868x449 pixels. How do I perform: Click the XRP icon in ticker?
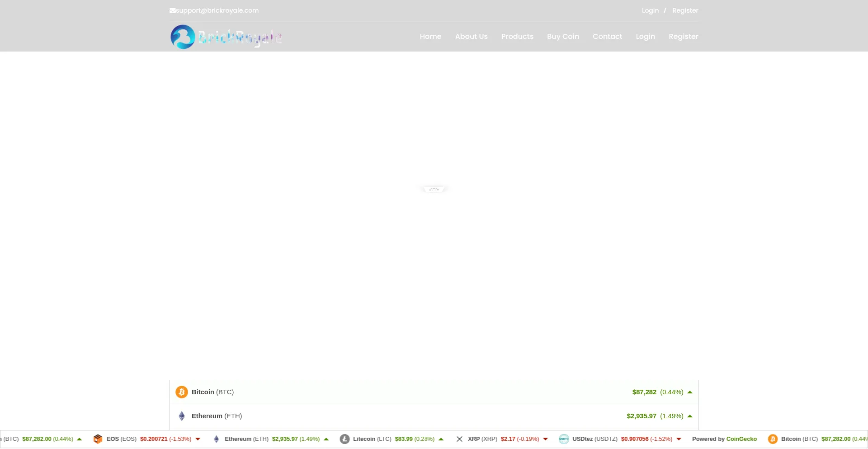pyautogui.click(x=459, y=439)
